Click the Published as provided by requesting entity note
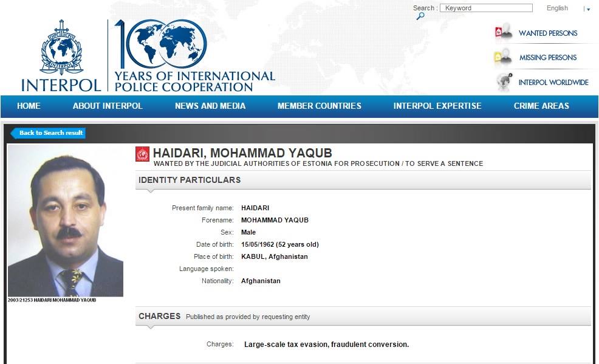Image resolution: width=599 pixels, height=364 pixels. (x=248, y=317)
